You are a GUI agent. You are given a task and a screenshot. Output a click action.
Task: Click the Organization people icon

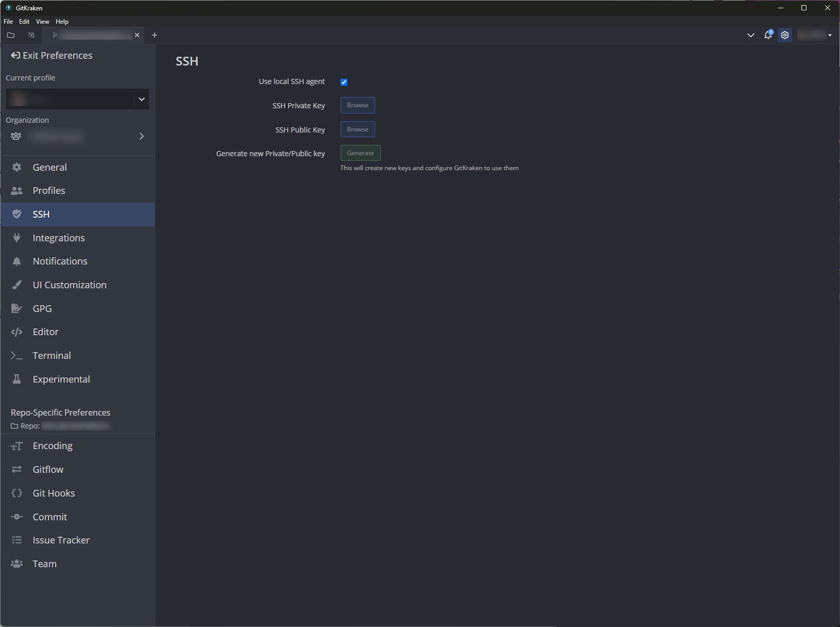point(16,136)
